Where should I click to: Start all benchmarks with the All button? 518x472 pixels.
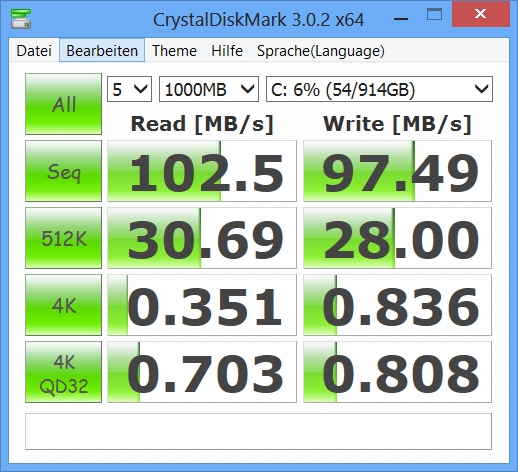[64, 104]
